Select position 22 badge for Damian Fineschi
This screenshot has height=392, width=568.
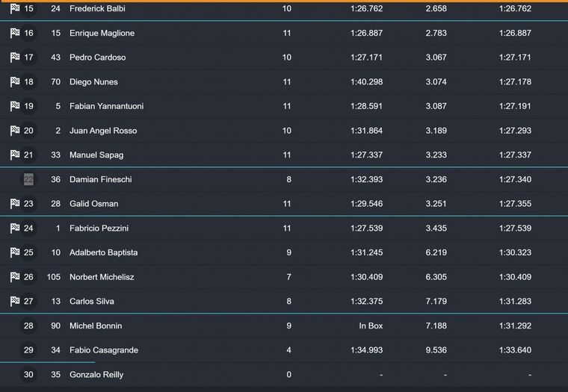28,179
